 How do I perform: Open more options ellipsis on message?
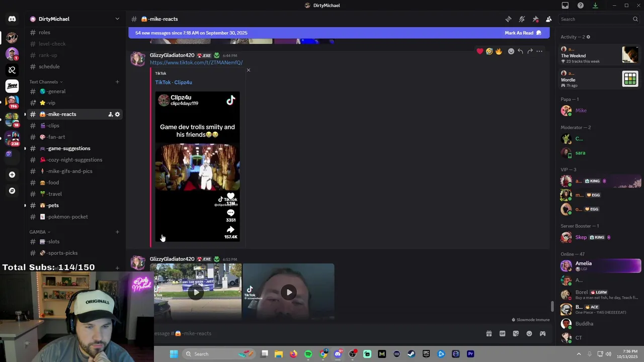tap(539, 51)
